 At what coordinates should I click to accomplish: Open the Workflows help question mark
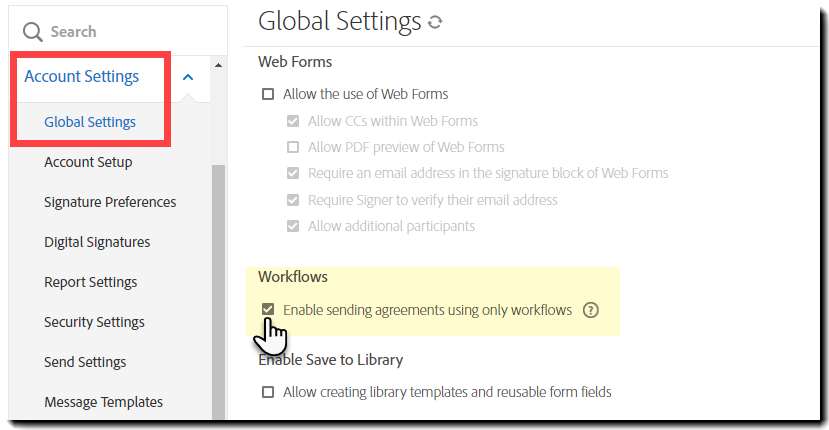coord(590,310)
